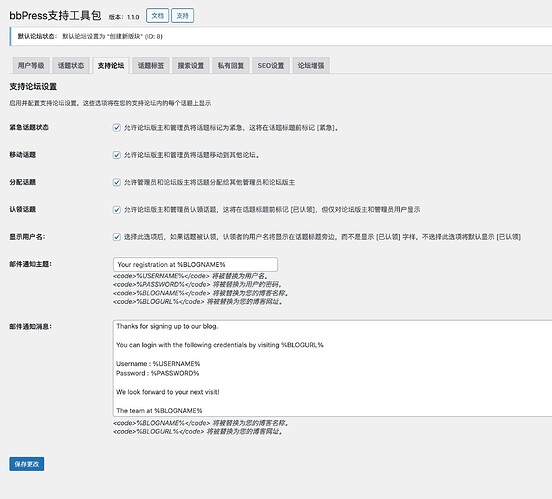
Task: Open the 用户等级 tab
Action: pos(31,66)
